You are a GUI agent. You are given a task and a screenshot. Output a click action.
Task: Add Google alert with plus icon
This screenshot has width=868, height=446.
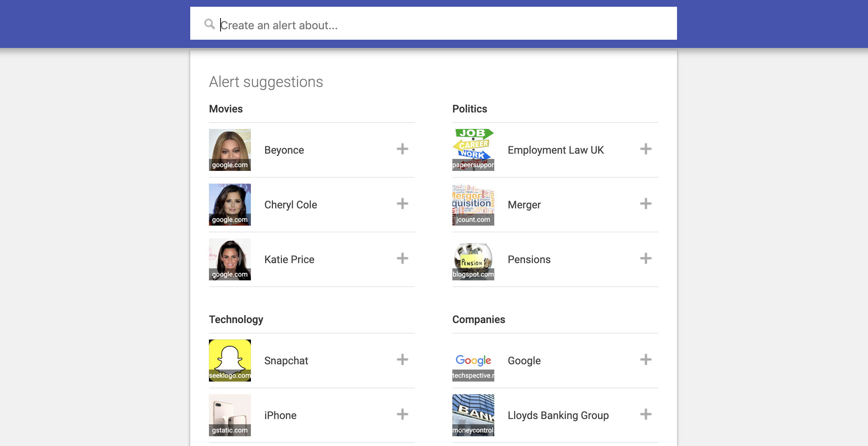646,360
